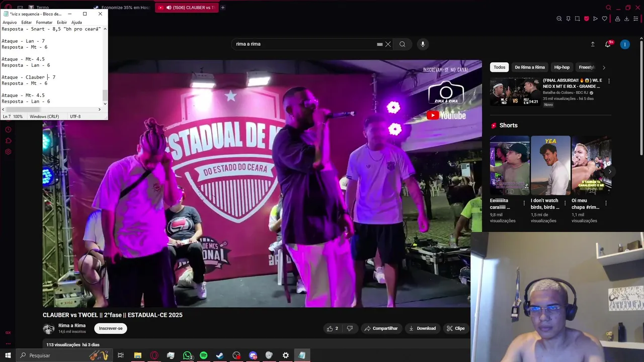Open WhatsApp from the taskbar
This screenshot has width=644, height=362.
(187, 355)
